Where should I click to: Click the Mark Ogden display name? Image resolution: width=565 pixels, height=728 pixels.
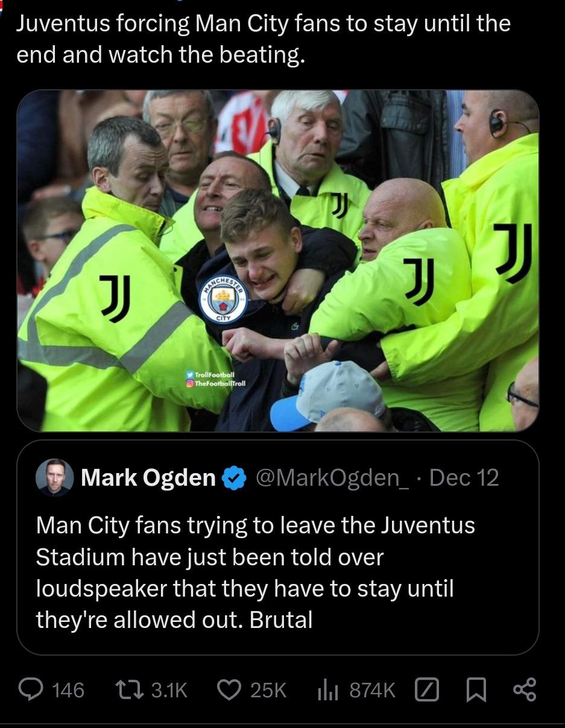coord(148,478)
